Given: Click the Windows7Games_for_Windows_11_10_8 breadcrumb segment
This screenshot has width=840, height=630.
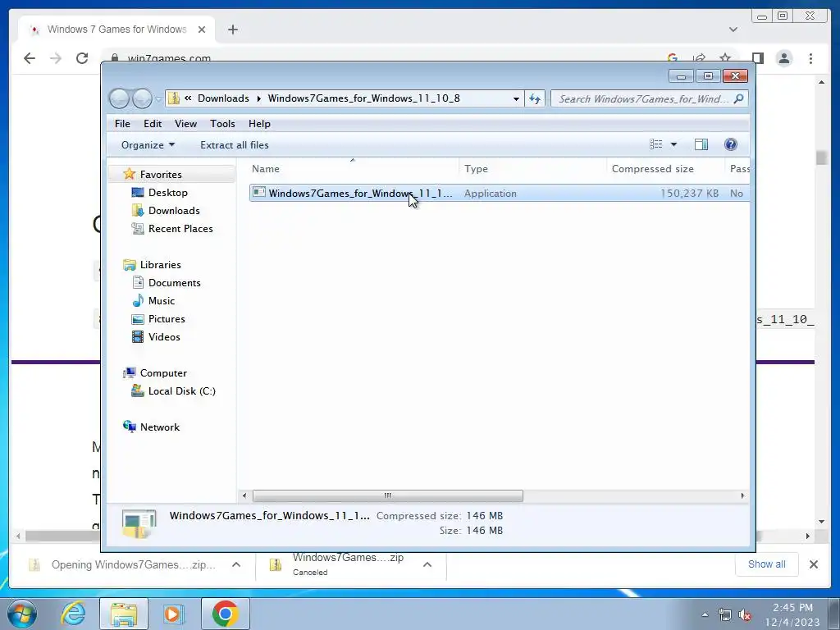Looking at the screenshot, I should 363,98.
